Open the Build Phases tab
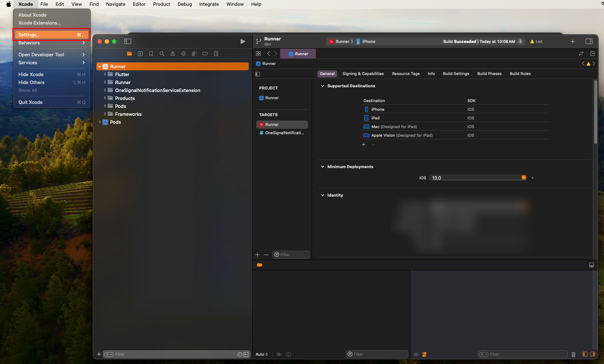The height and width of the screenshot is (364, 604). coord(489,74)
